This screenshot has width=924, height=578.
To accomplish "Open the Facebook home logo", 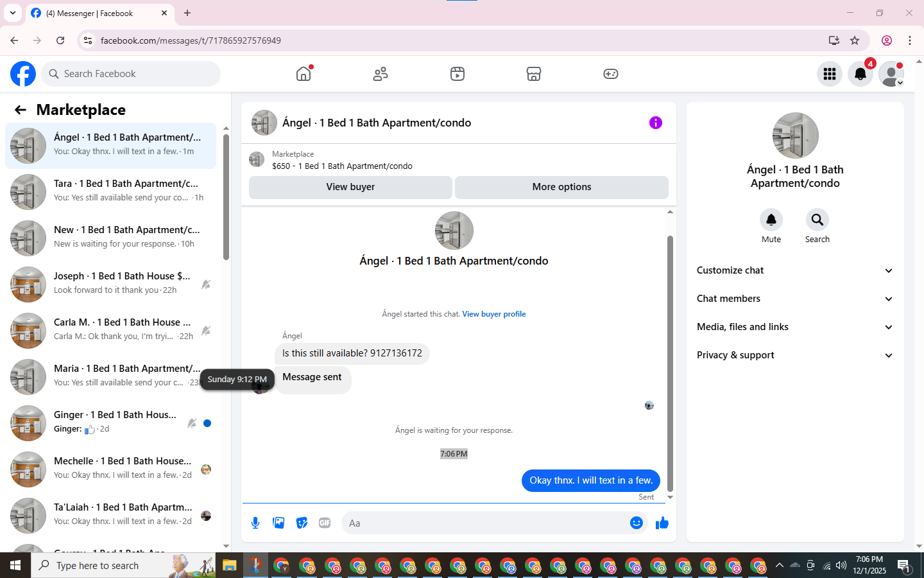I will pyautogui.click(x=23, y=74).
